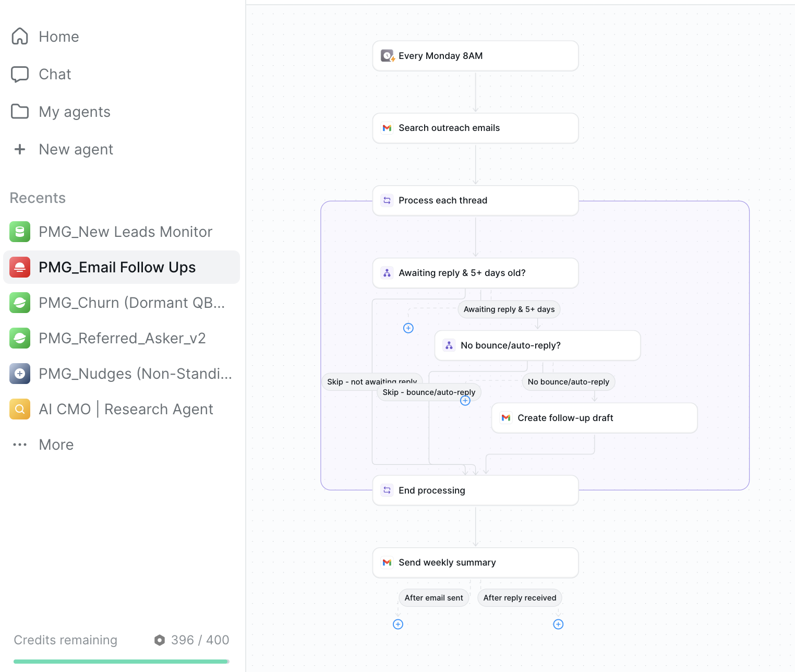Click the AI CMO Research Agent orange icon

click(x=19, y=409)
